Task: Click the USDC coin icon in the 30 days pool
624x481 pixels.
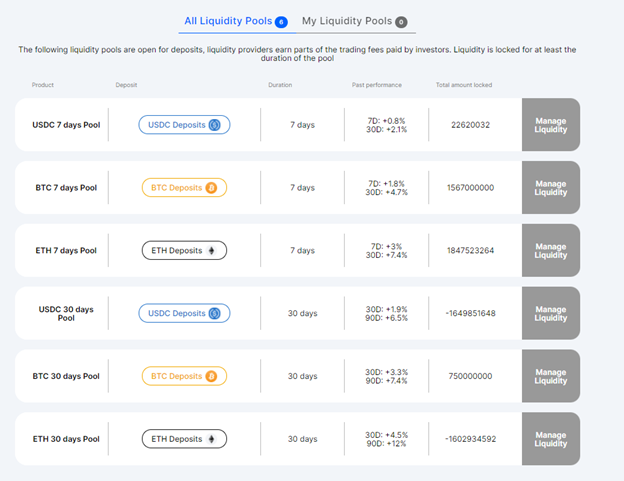Action: click(214, 313)
